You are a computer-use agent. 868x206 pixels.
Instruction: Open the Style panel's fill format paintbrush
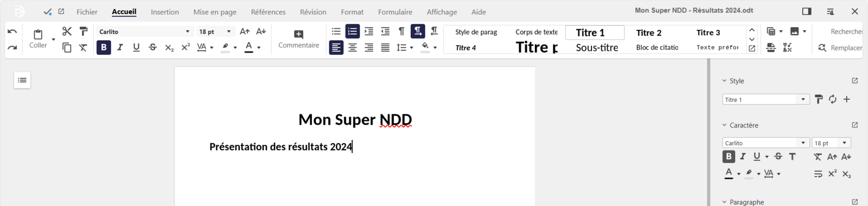[819, 99]
